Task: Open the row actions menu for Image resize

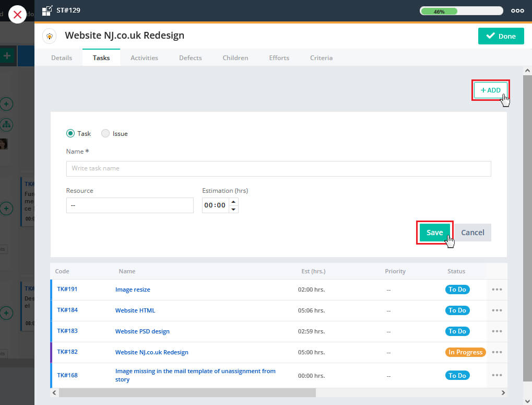Action: [x=496, y=290]
